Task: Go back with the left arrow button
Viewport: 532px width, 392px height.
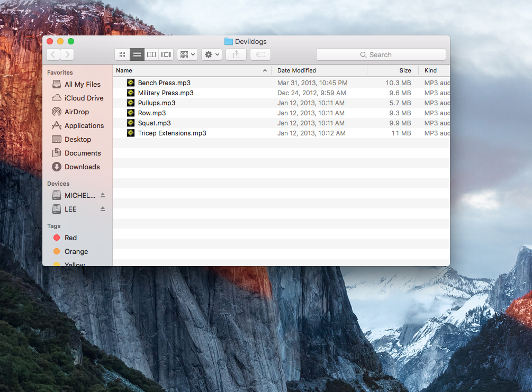Action: click(53, 54)
